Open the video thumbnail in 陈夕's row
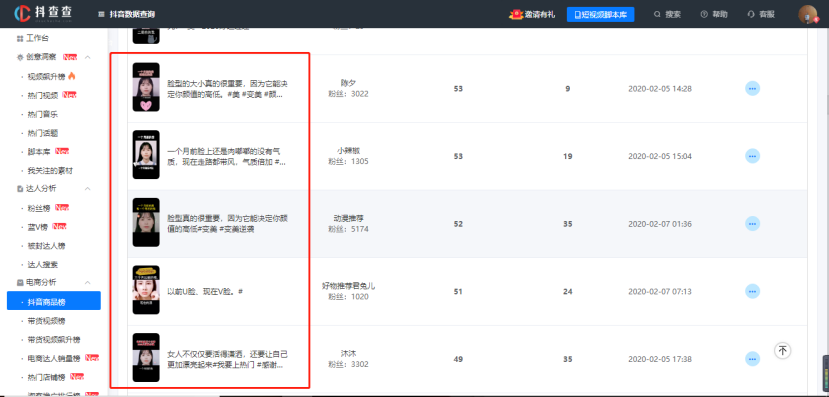This screenshot has width=829, height=397. point(146,87)
